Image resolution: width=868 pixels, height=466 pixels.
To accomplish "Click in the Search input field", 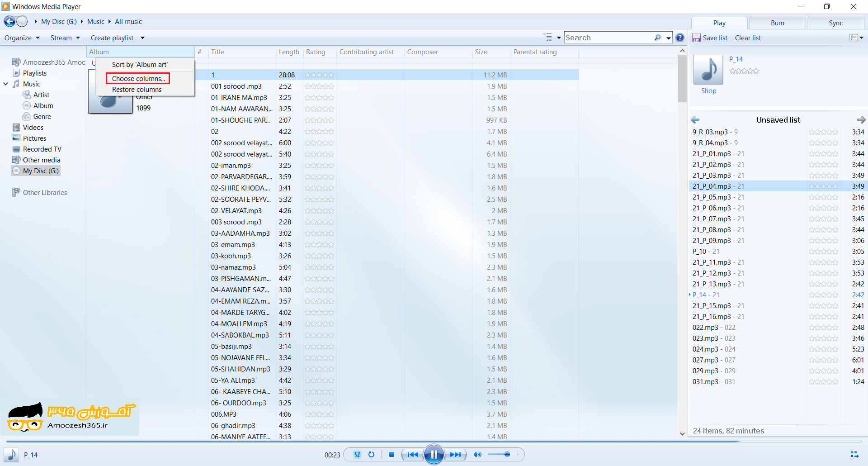I will [608, 38].
